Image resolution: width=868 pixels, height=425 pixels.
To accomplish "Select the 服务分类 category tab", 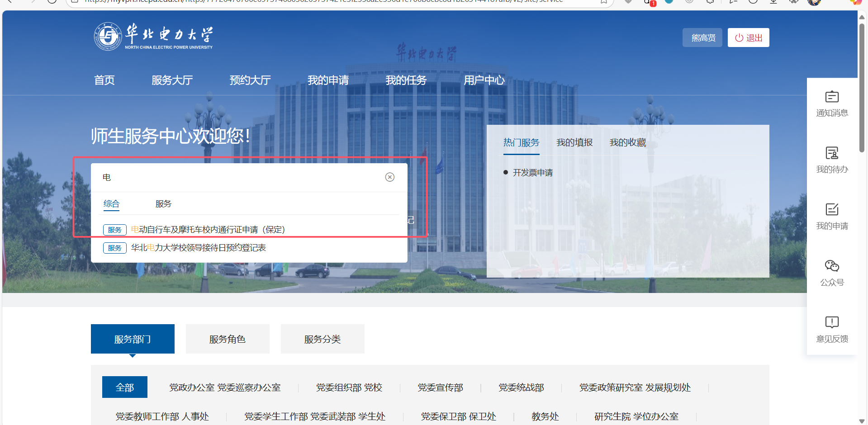I will point(323,339).
